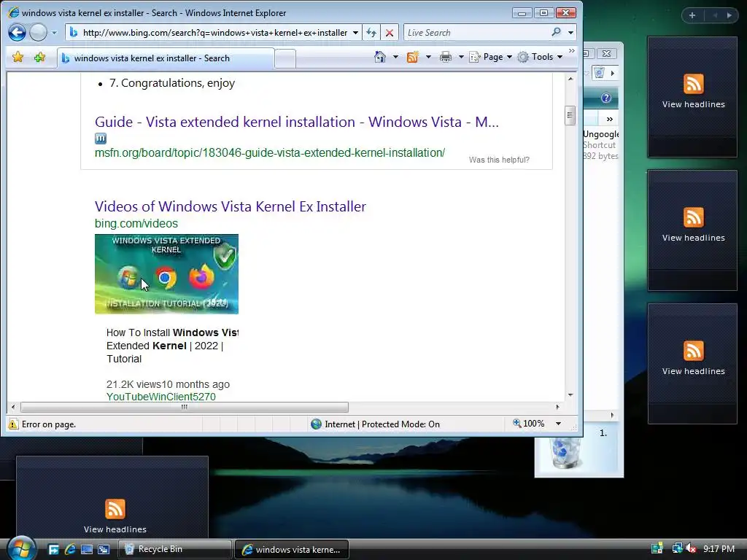
Task: Click 'How To Install Windows Vista Extended Kernel' title
Action: (172, 346)
